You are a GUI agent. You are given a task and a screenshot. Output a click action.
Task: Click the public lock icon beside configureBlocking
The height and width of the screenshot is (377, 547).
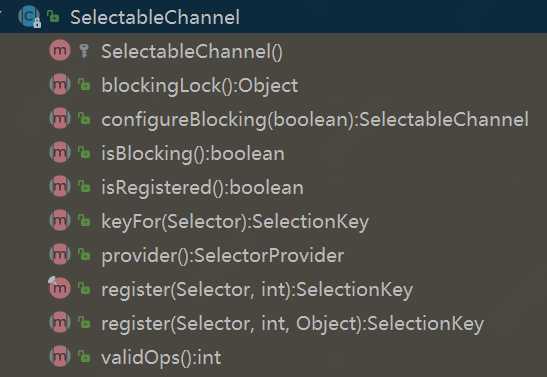[x=84, y=119]
